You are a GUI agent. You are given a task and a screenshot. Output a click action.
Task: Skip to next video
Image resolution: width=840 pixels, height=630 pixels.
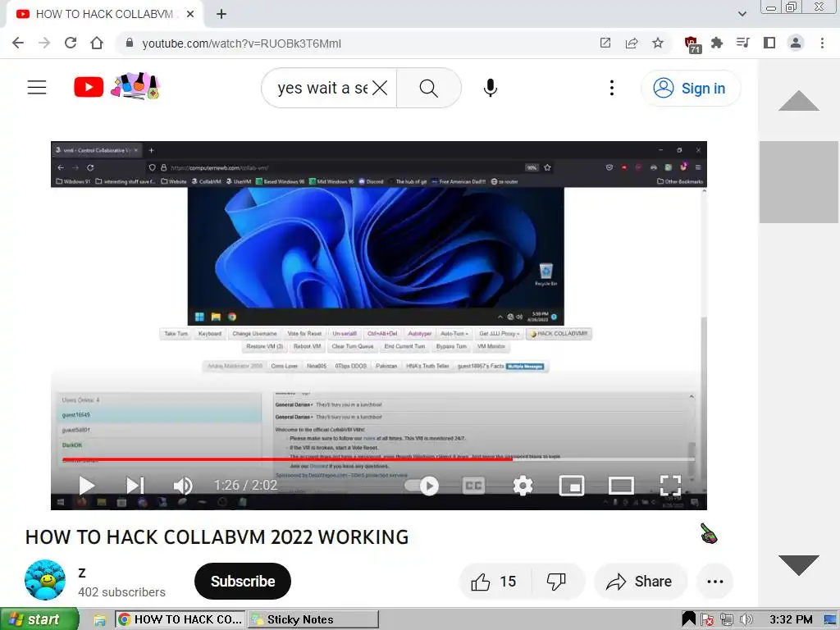coord(135,486)
